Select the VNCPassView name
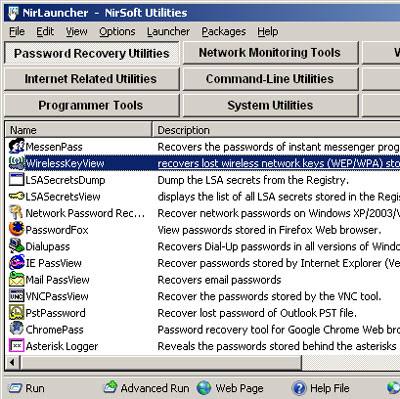This screenshot has width=400, height=399. [57, 296]
